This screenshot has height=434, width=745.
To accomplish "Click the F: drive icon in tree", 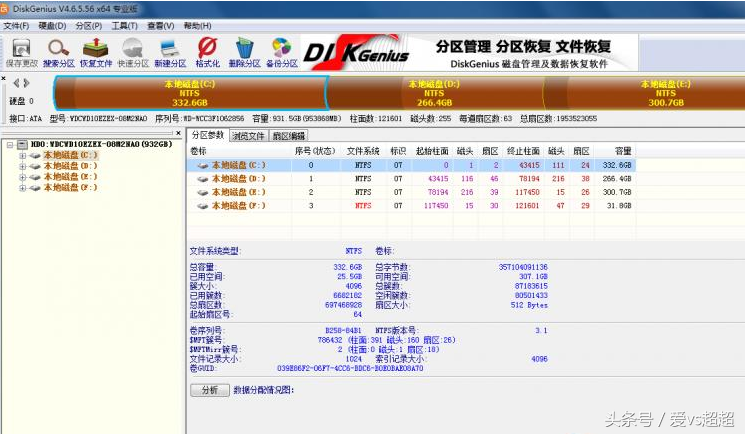I will [35, 188].
